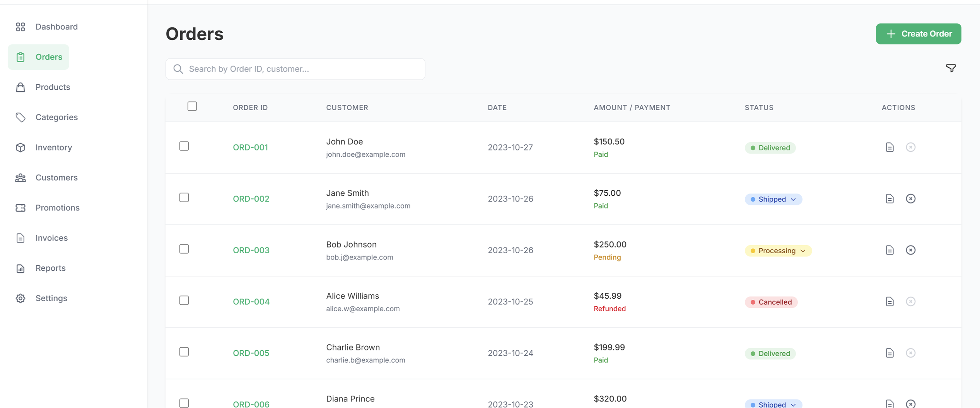Select the checkbox for ORD-003
This screenshot has height=408, width=980.
point(184,249)
